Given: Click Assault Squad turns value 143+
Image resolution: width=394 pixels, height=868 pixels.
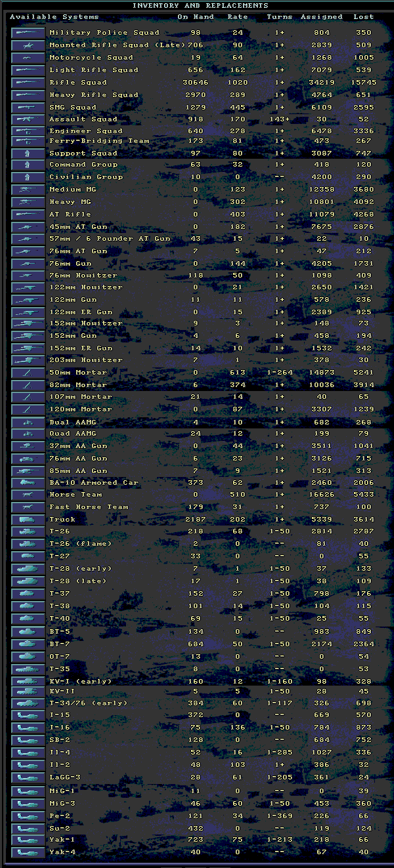Looking at the screenshot, I should (x=280, y=119).
